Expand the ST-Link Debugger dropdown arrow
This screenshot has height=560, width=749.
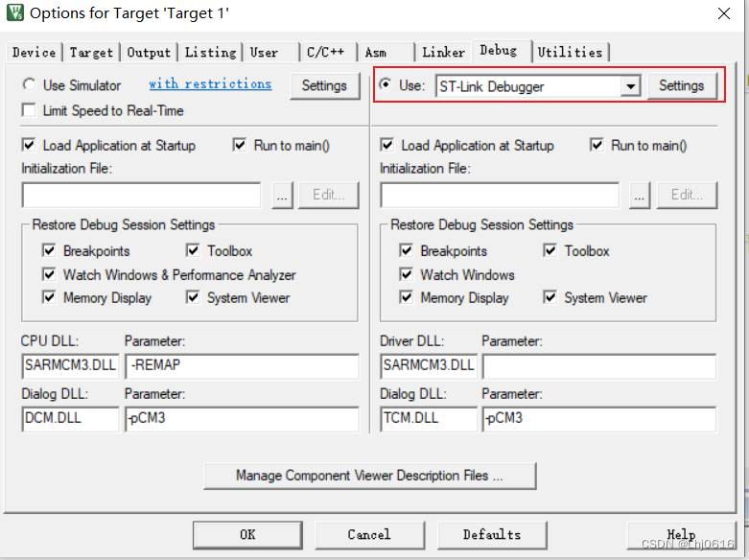[x=630, y=86]
